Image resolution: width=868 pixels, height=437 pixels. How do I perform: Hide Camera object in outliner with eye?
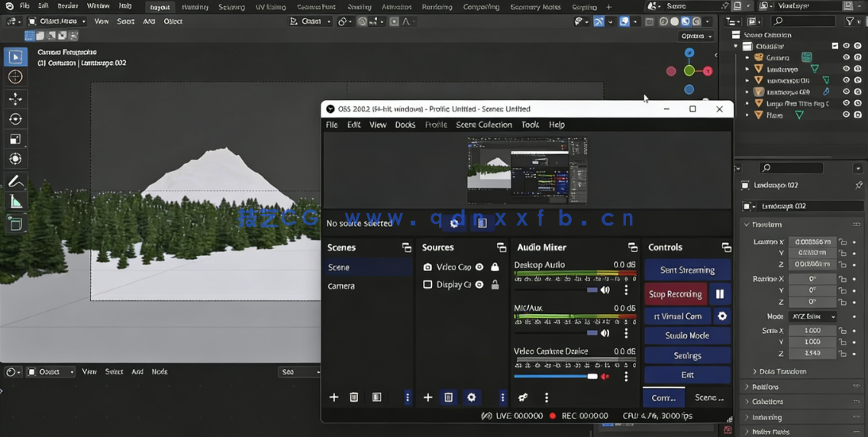click(x=846, y=57)
